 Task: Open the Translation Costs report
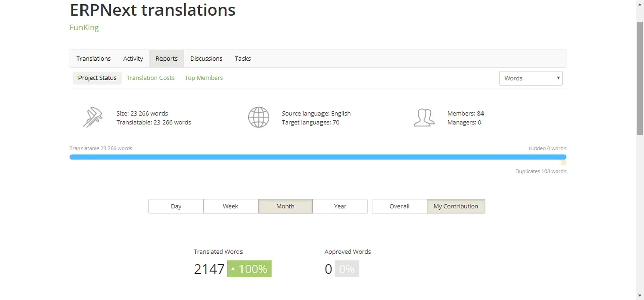(x=150, y=78)
